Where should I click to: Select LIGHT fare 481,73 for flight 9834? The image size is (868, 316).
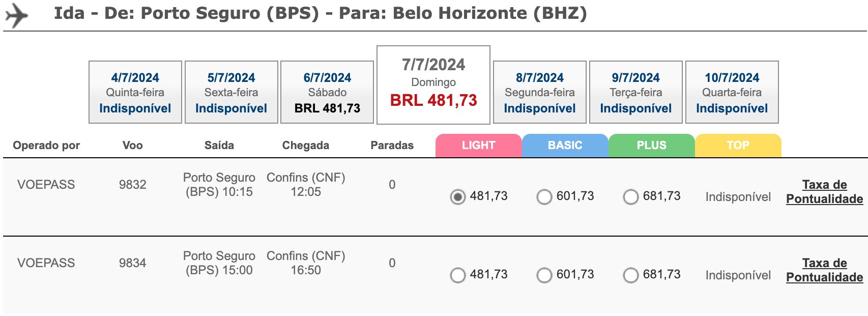click(x=458, y=275)
